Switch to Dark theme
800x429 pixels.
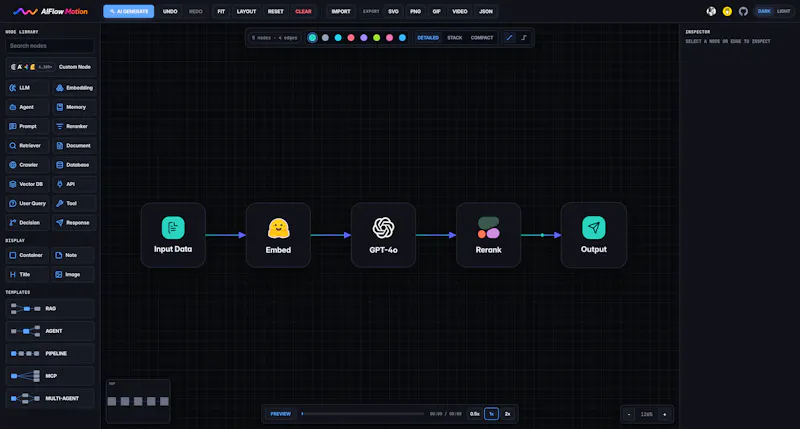pos(764,11)
